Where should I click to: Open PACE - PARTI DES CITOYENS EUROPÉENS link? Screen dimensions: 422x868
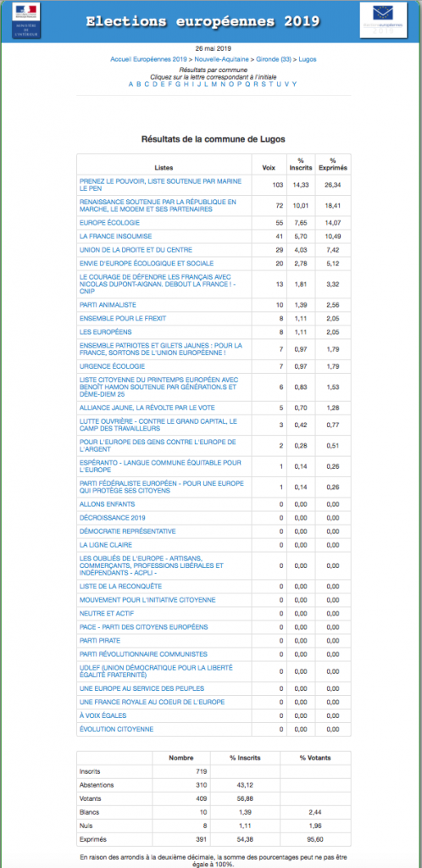tap(144, 627)
